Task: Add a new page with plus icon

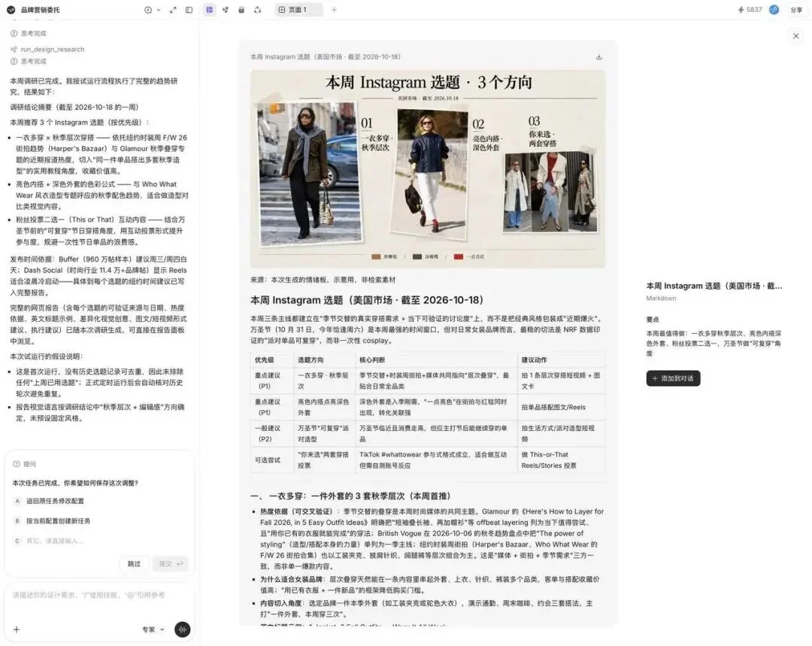Action: [x=334, y=10]
